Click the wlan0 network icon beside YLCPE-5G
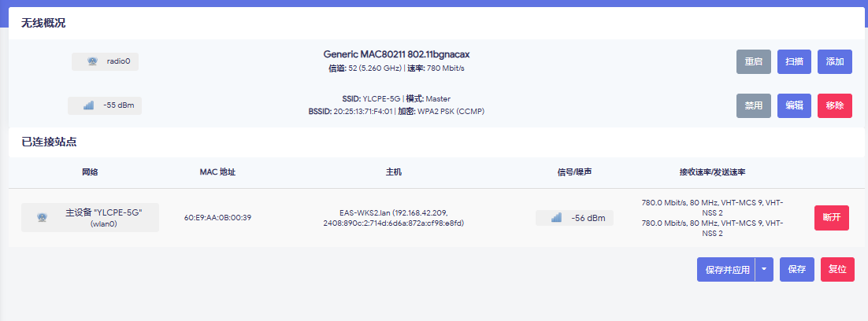The width and height of the screenshot is (868, 321). click(x=42, y=217)
